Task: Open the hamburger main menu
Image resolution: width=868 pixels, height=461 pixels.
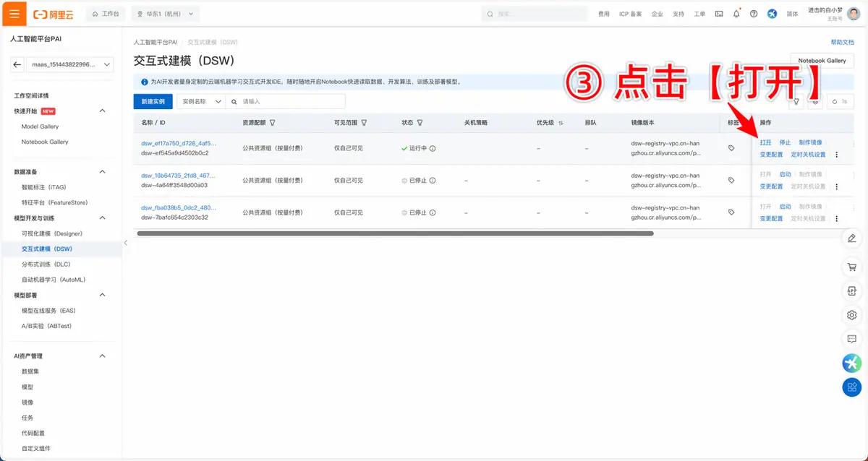Action: (x=14, y=14)
